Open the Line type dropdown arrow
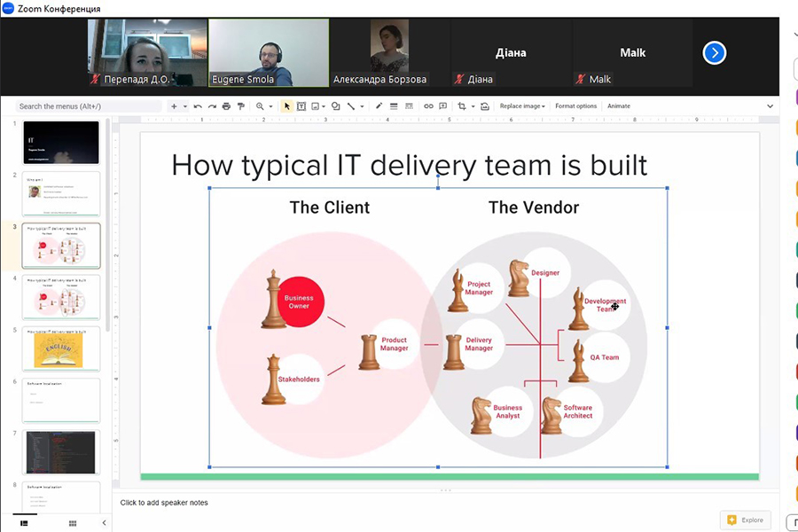The image size is (798, 532). coord(363,106)
